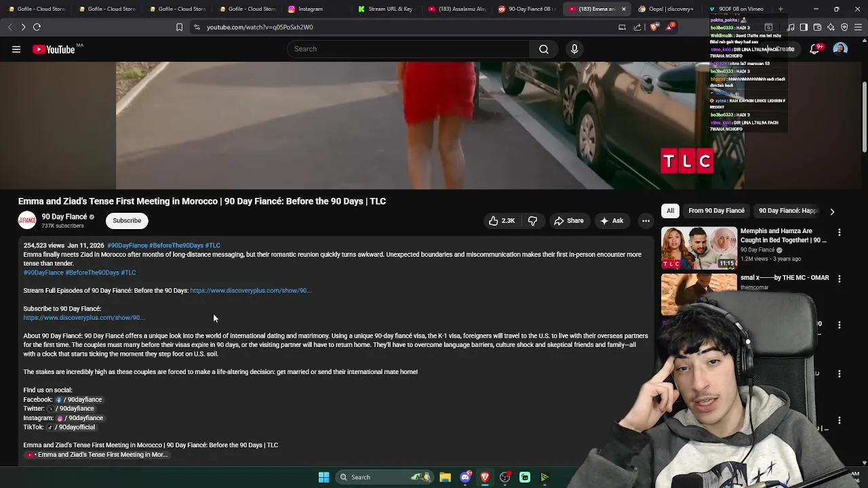Switch to the Oops! discovery+ tab
This screenshot has height=488, width=868.
[x=667, y=9]
